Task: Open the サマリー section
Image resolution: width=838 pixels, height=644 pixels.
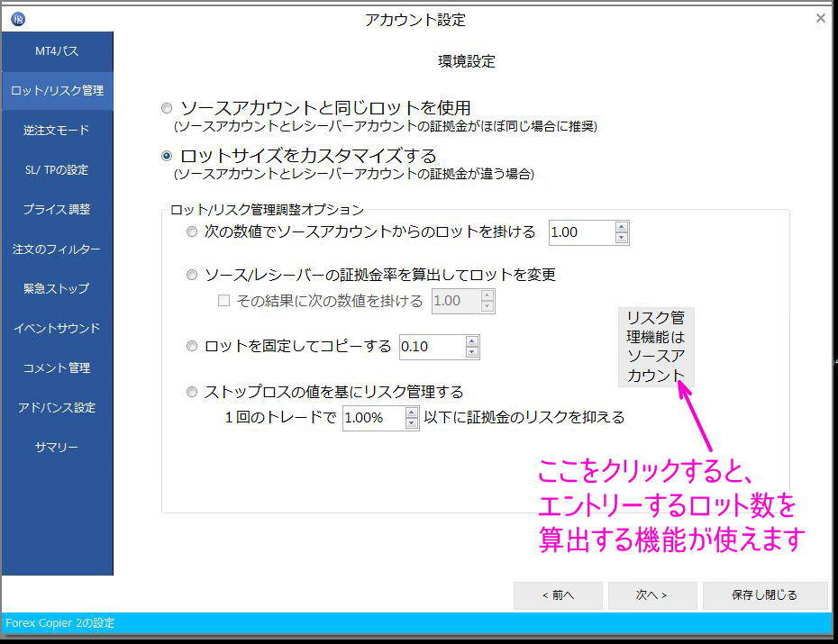Action: pyautogui.click(x=56, y=447)
